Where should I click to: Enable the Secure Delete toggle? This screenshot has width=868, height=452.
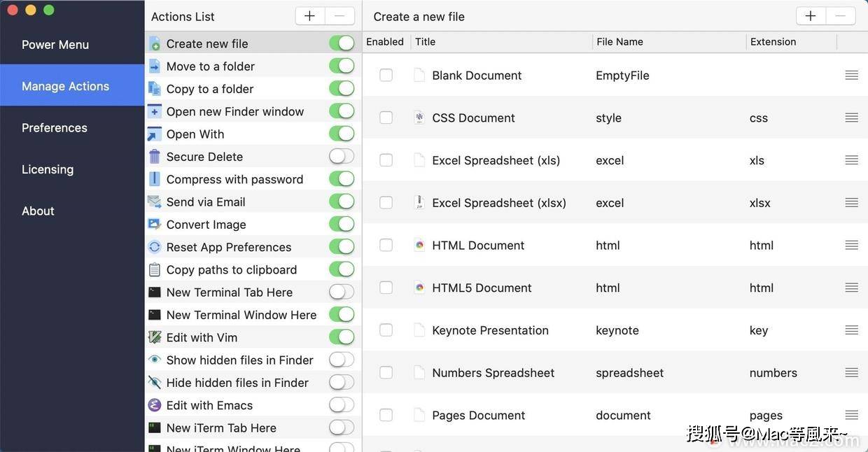coord(342,156)
